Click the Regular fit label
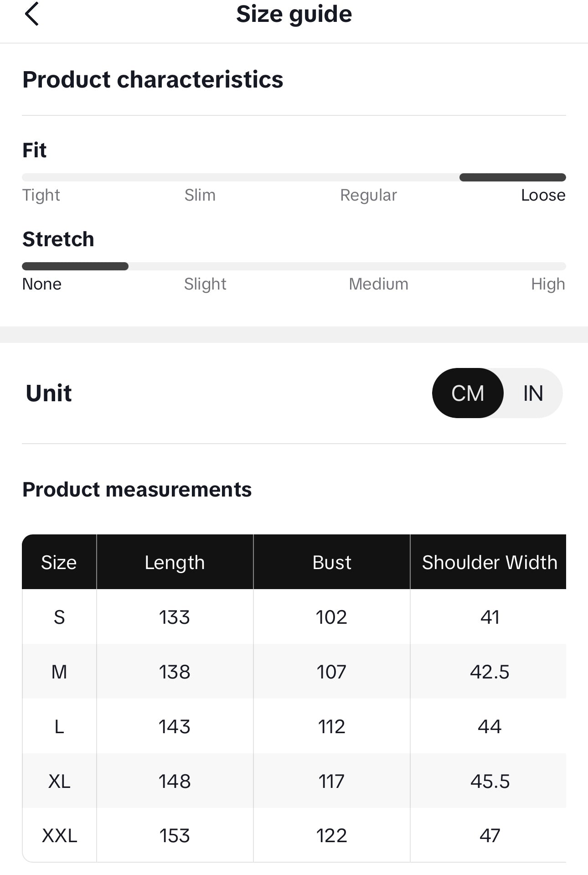The image size is (588, 875). 368,195
